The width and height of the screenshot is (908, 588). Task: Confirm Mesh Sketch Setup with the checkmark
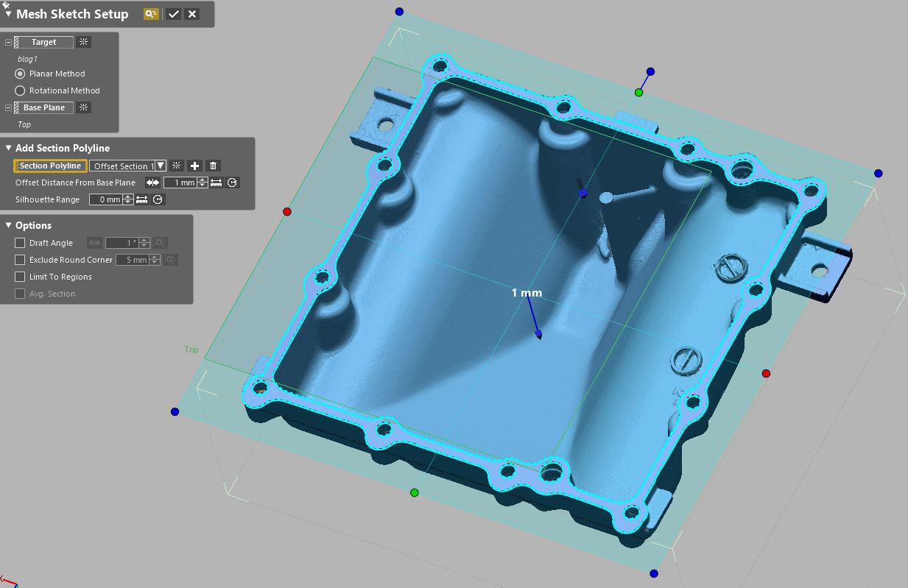coord(174,14)
